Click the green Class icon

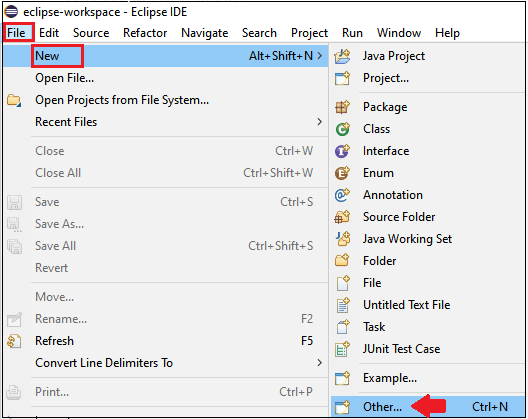pyautogui.click(x=342, y=129)
